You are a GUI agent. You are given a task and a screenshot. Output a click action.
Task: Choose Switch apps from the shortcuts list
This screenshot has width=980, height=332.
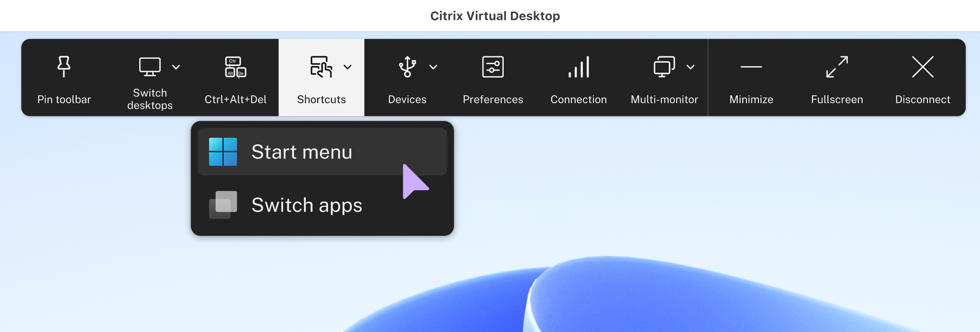(x=322, y=205)
